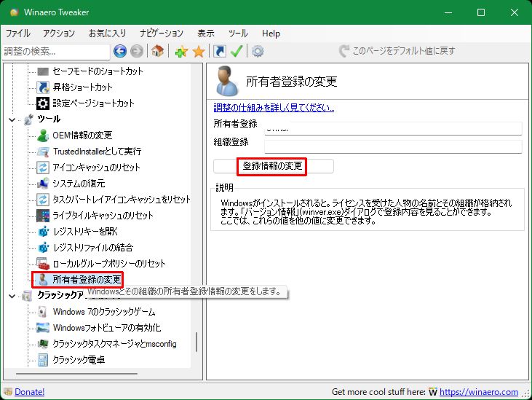
Task: Click the TrustedInstallerとして実行 icon
Action: tap(43, 152)
